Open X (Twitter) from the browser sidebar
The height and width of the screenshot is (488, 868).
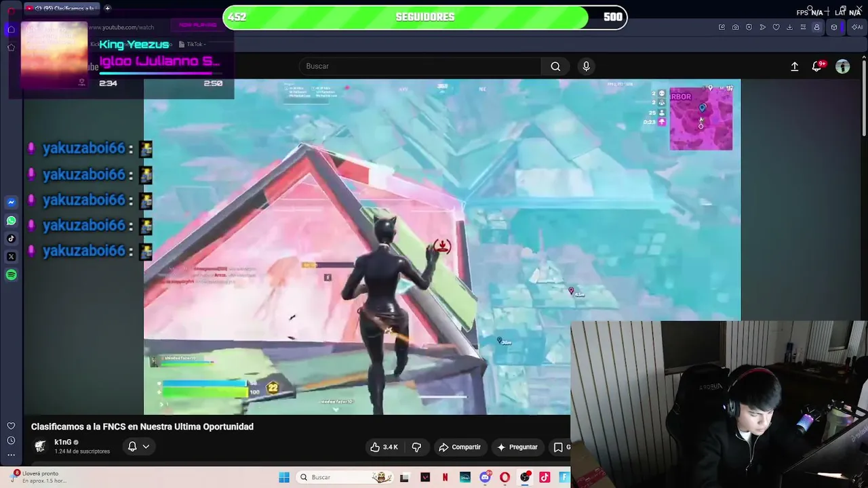11,257
